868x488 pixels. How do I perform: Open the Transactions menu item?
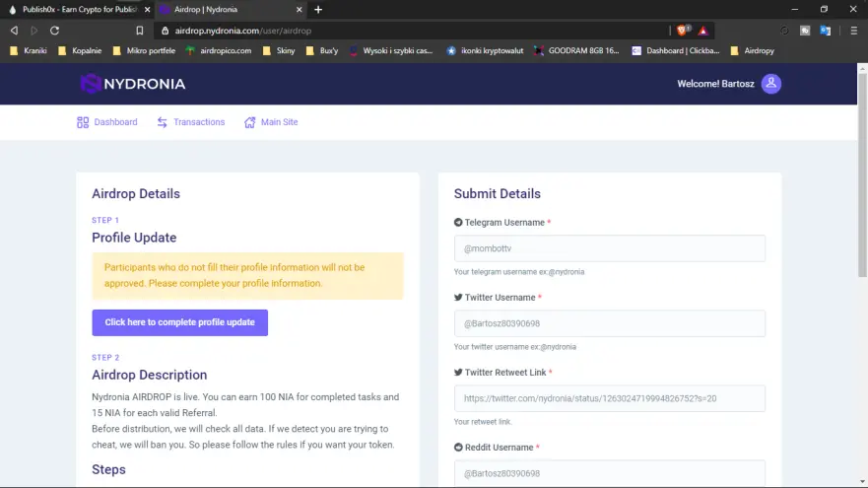click(191, 122)
